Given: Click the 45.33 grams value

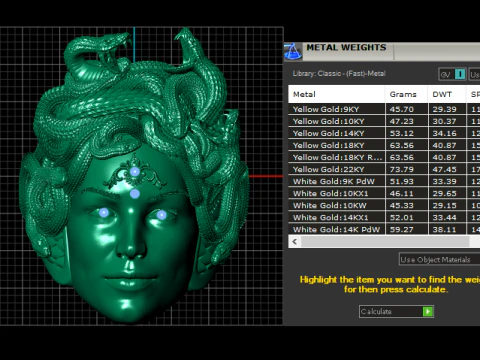Looking at the screenshot, I should click(x=402, y=205).
